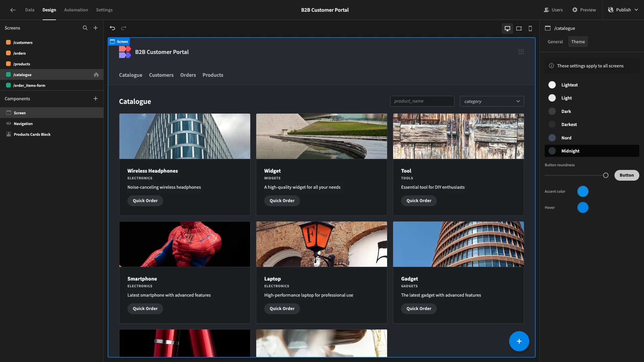Open the Automation tab
This screenshot has height=362, width=644.
[76, 10]
